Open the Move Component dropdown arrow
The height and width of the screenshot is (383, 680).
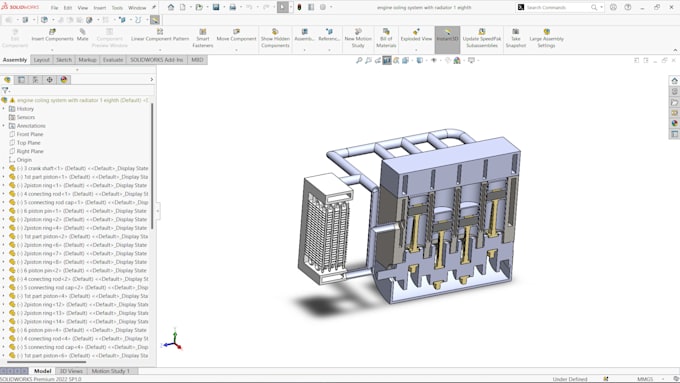point(236,50)
